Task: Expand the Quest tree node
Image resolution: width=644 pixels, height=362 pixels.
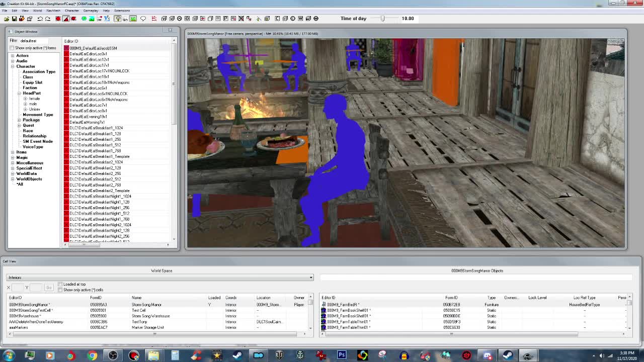Action: pos(19,126)
